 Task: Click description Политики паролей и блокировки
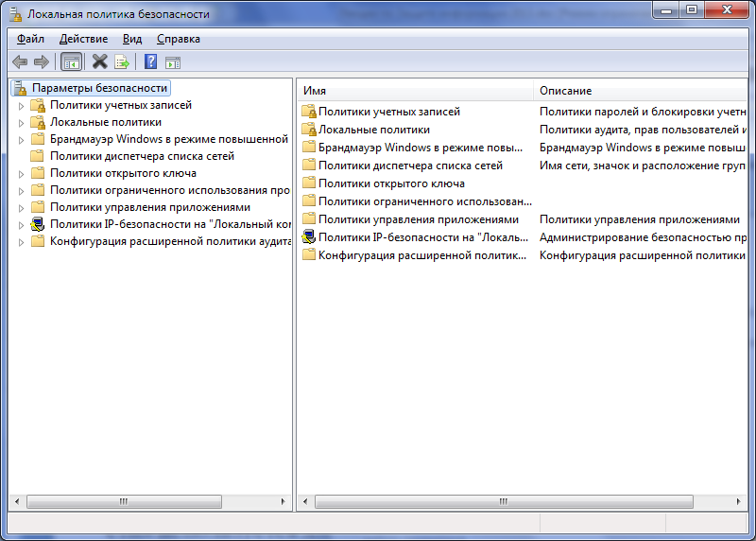click(x=643, y=112)
